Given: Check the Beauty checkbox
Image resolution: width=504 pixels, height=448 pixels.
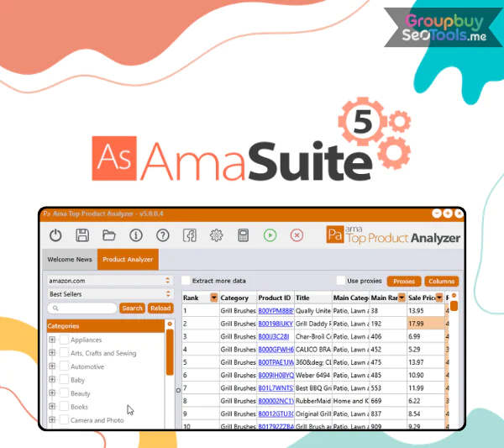Looking at the screenshot, I should point(65,393).
